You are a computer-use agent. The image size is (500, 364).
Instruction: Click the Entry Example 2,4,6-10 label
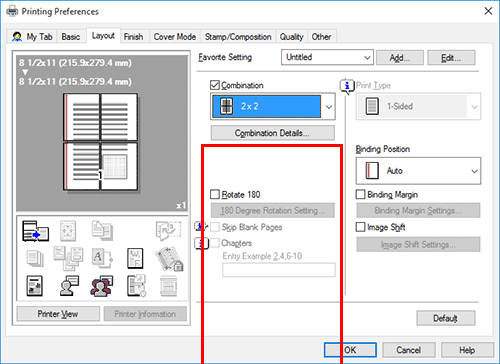pyautogui.click(x=262, y=256)
